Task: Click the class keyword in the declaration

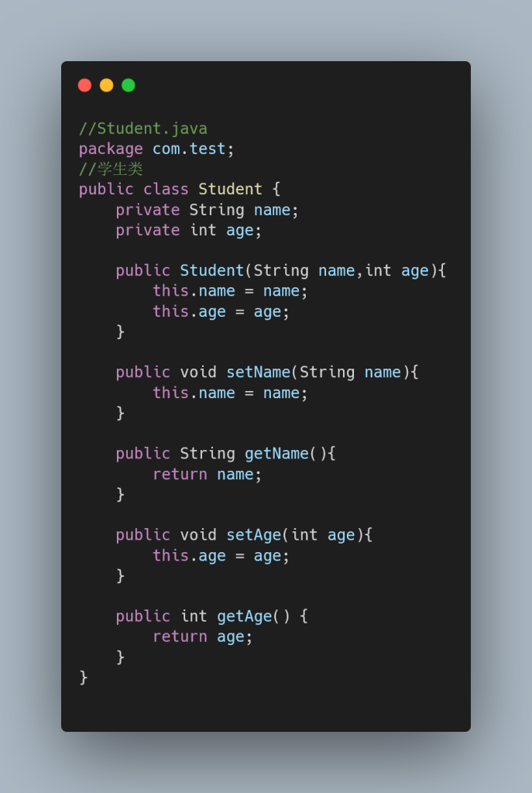Action: [x=166, y=189]
